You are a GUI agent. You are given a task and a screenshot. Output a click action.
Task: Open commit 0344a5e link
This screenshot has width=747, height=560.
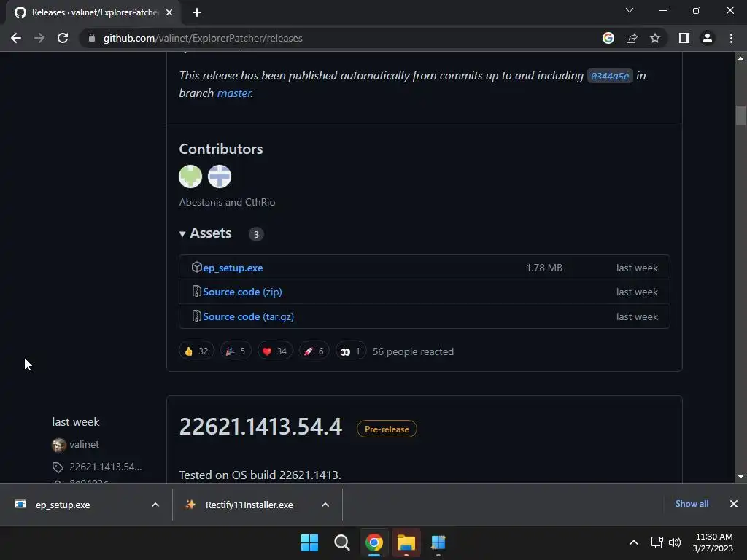point(610,76)
